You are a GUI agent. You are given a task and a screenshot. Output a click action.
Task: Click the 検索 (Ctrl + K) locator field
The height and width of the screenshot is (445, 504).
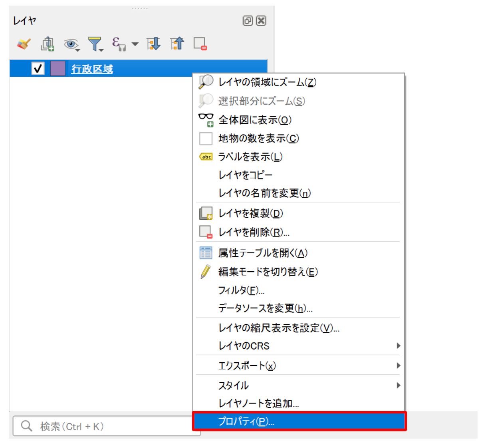pos(107,426)
